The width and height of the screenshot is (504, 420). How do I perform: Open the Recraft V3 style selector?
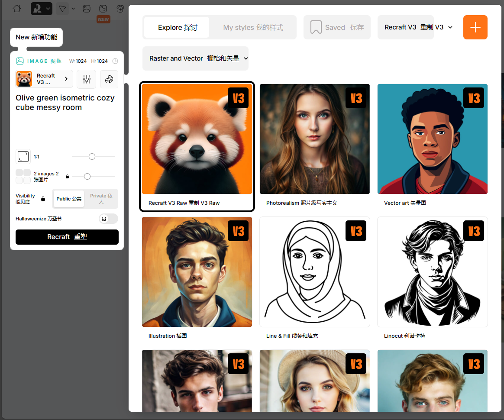44,79
